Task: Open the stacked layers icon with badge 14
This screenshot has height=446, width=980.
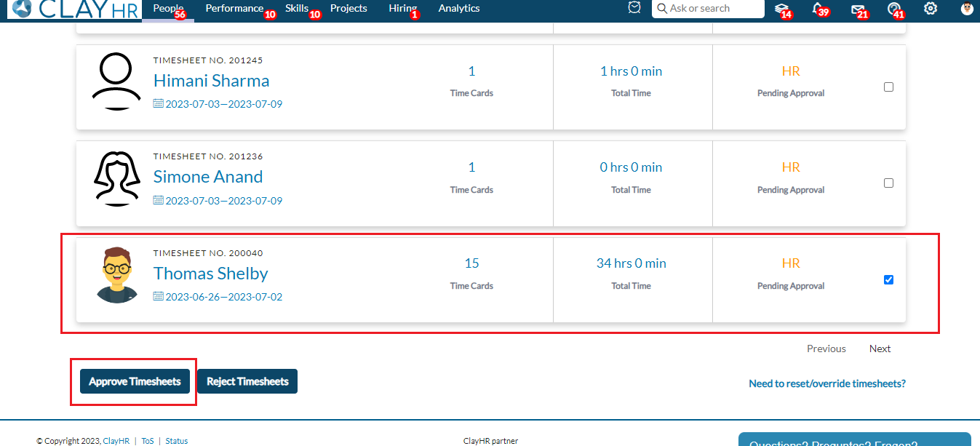Action: [781, 9]
